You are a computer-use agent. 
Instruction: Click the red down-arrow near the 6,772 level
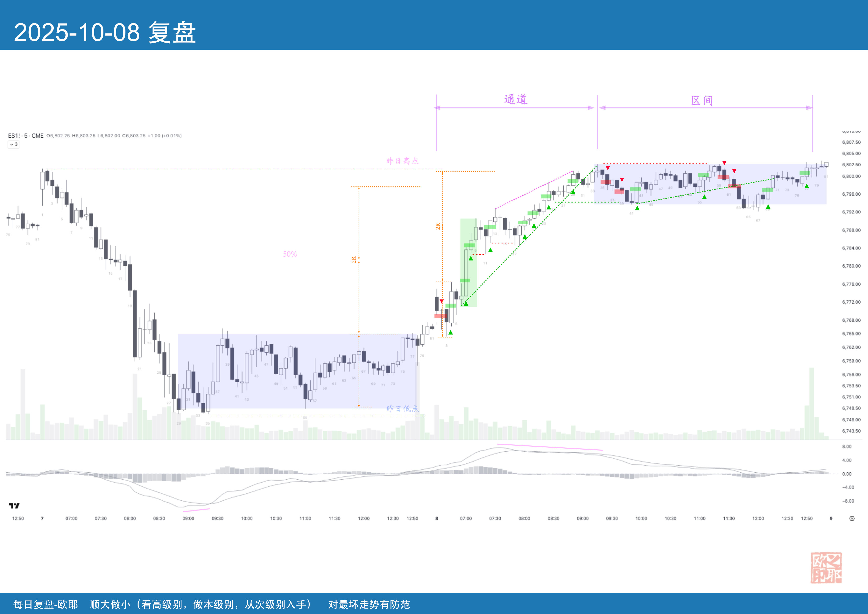tap(442, 302)
